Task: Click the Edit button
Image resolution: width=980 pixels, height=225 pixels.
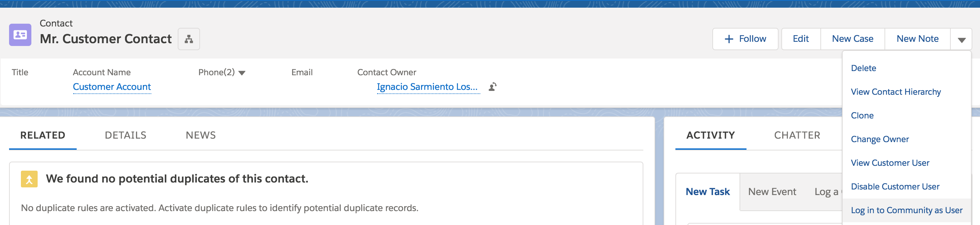Action: (801, 39)
